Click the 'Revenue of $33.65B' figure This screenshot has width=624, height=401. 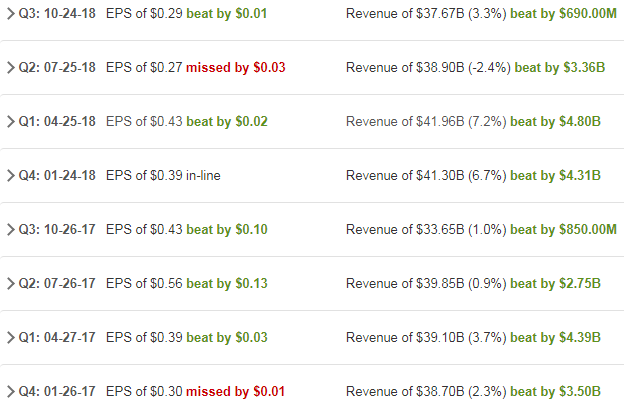point(405,230)
